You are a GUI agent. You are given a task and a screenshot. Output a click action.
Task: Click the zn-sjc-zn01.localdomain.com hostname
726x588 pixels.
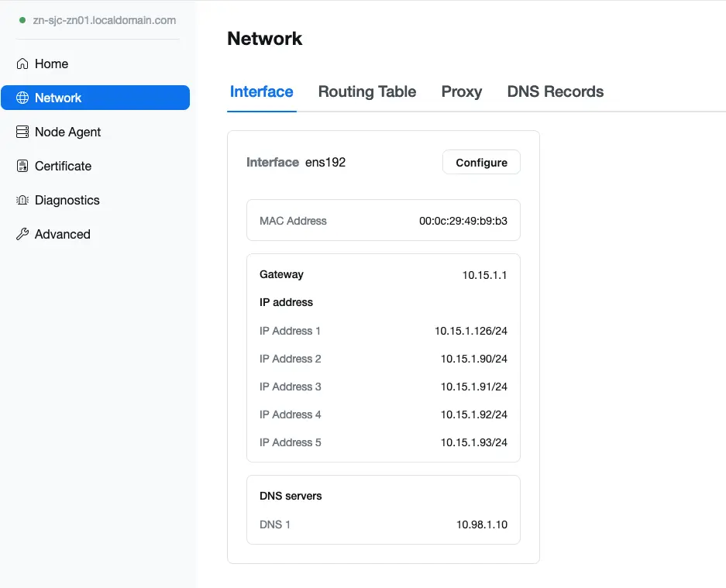click(104, 20)
